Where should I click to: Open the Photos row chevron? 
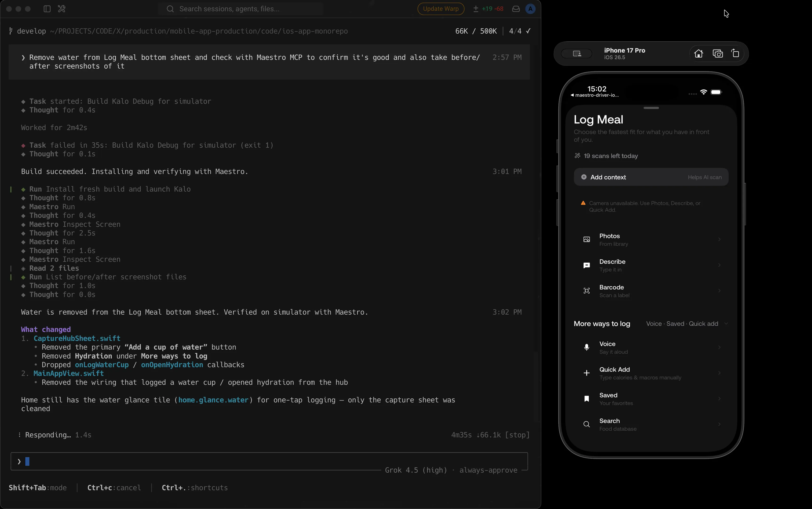pyautogui.click(x=719, y=239)
